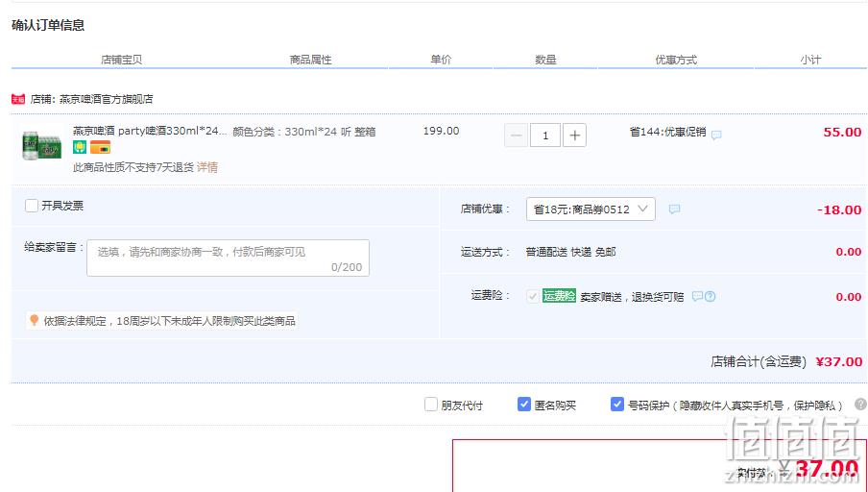Click comment icon next to coupon dropdown
Image resolution: width=868 pixels, height=492 pixels.
click(x=674, y=209)
